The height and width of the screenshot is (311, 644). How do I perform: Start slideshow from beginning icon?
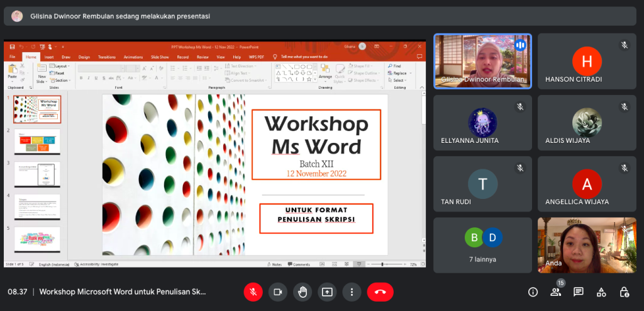(x=42, y=47)
